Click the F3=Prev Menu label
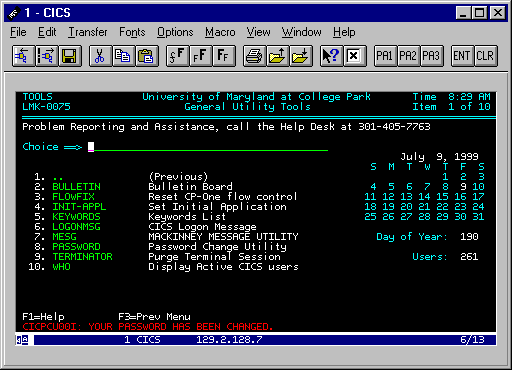The width and height of the screenshot is (512, 370). click(154, 317)
